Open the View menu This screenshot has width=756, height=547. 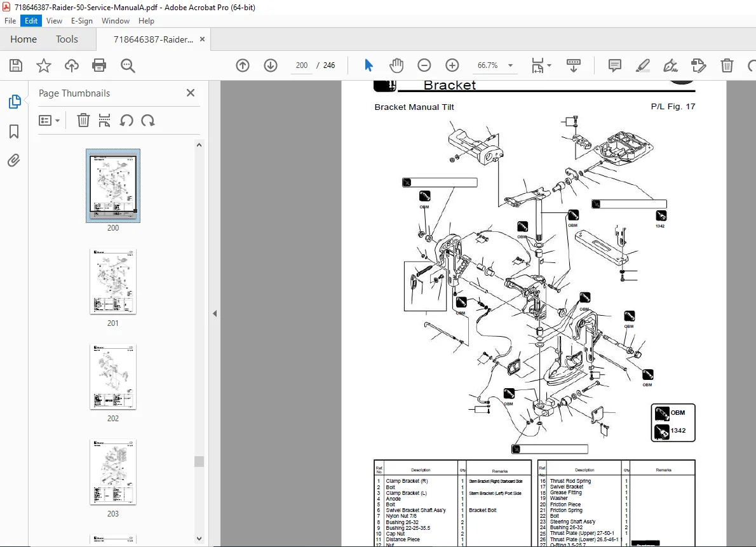(x=54, y=21)
